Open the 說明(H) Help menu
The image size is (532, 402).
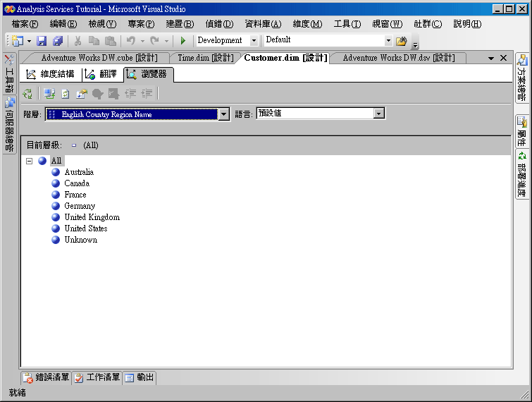click(467, 24)
